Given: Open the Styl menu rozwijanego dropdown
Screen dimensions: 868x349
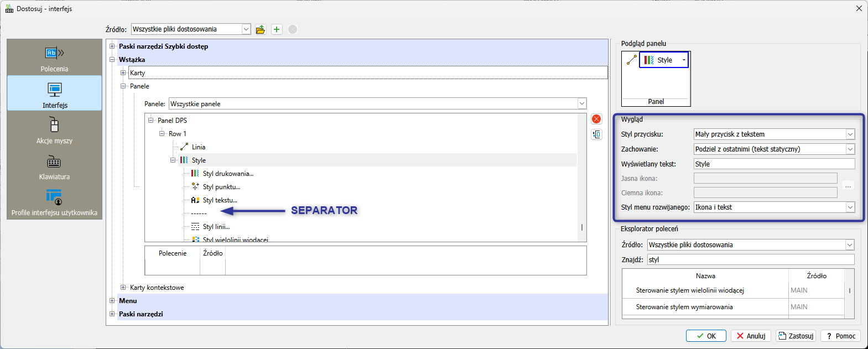Looking at the screenshot, I should click(x=850, y=207).
